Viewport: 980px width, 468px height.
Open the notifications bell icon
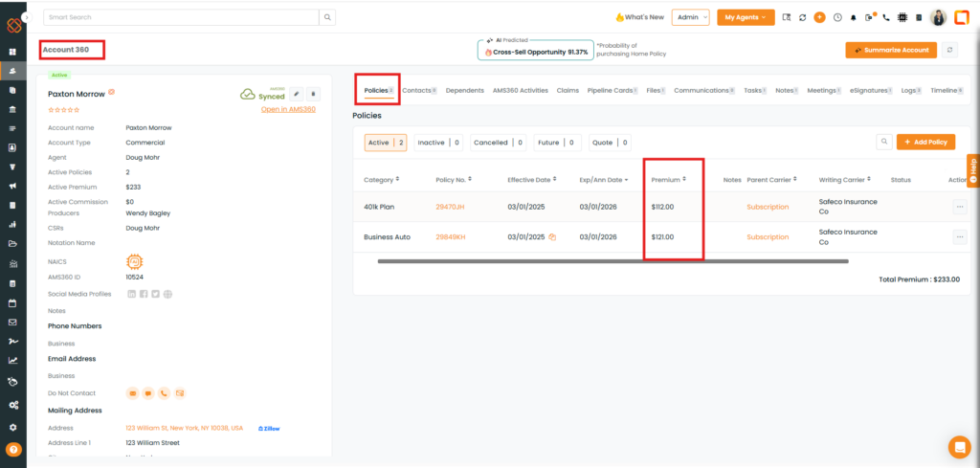[854, 17]
